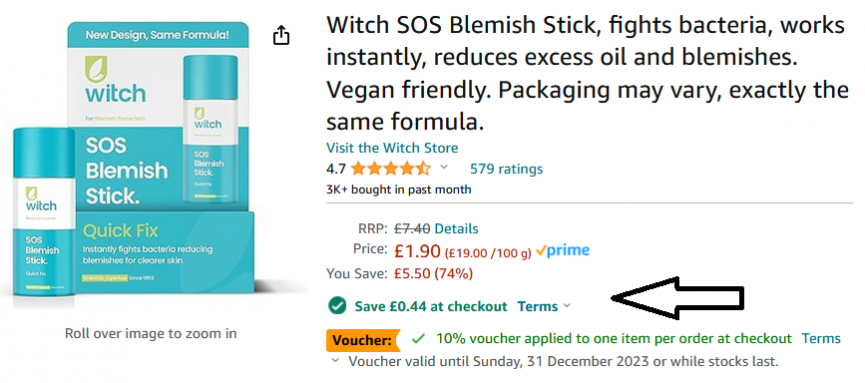Screen dimensions: 865x383
Task: Click the product title heading text
Action: (586, 74)
